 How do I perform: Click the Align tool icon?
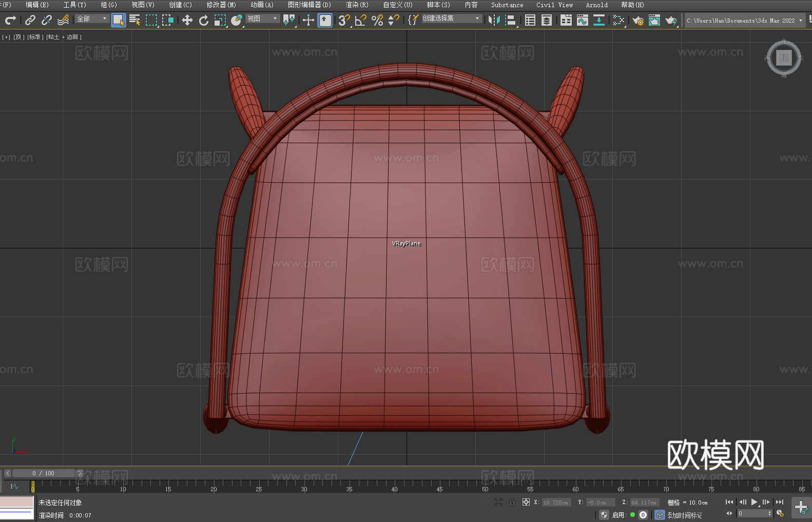(x=511, y=20)
